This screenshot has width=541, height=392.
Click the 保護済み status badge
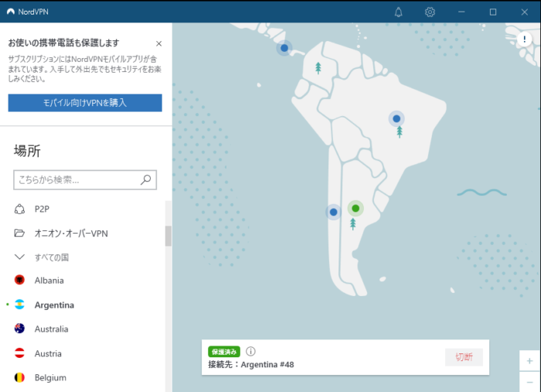(x=224, y=352)
